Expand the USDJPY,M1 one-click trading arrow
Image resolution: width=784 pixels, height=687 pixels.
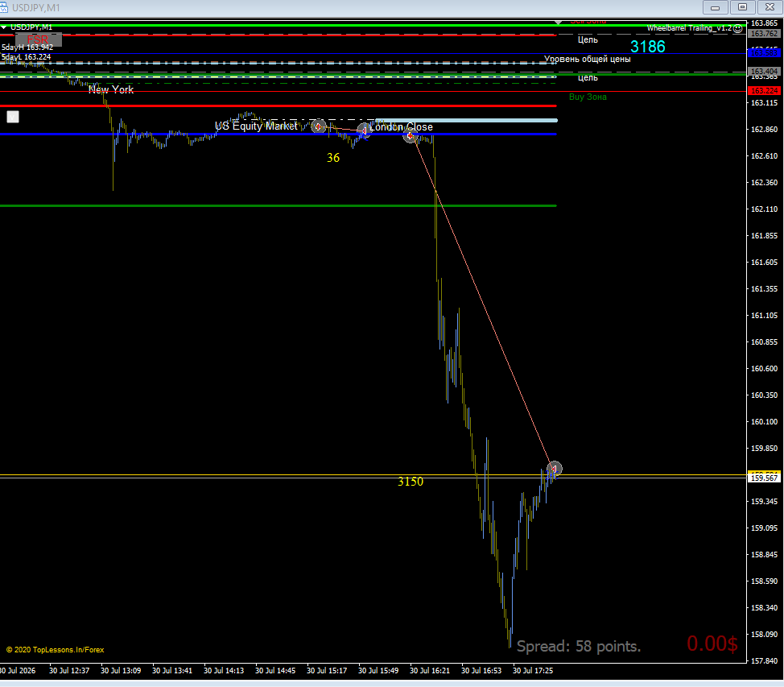coord(4,27)
